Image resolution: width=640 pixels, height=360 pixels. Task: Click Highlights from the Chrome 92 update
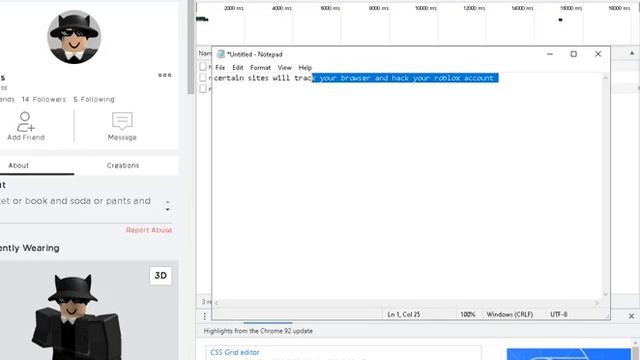coord(258,331)
